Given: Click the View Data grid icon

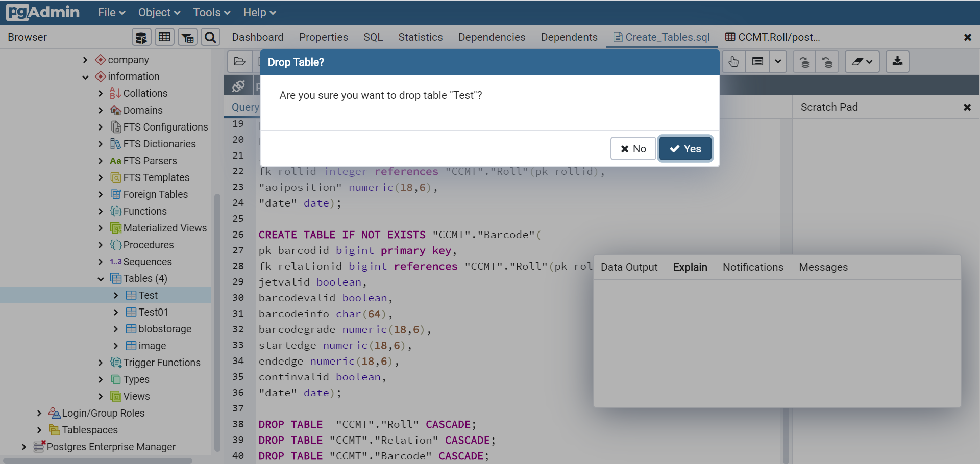Looking at the screenshot, I should pyautogui.click(x=164, y=37).
